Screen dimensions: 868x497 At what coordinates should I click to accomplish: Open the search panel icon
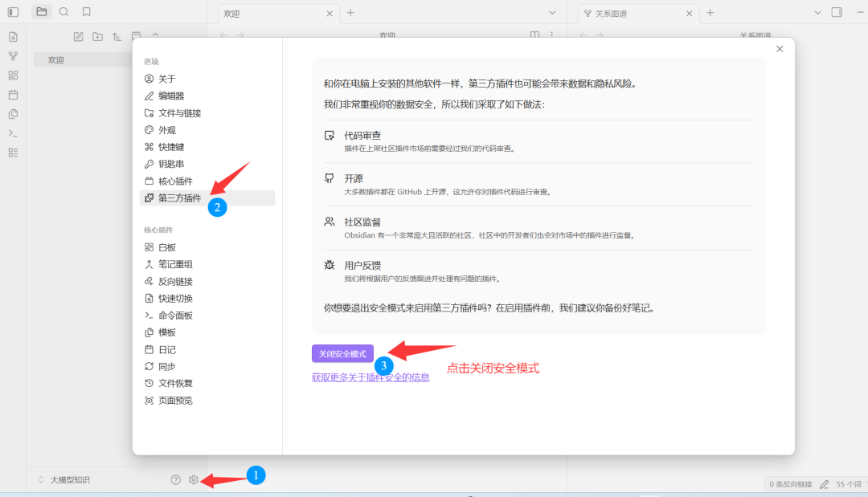pyautogui.click(x=64, y=11)
